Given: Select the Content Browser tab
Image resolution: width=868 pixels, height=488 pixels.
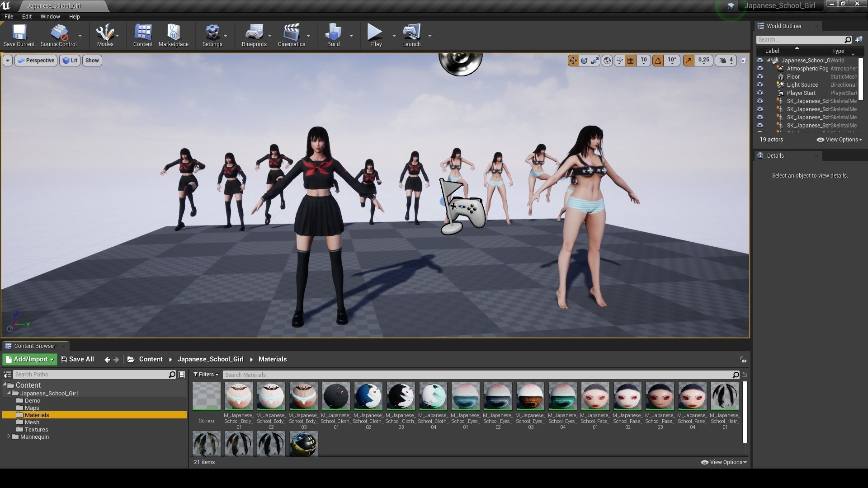Looking at the screenshot, I should pos(34,346).
